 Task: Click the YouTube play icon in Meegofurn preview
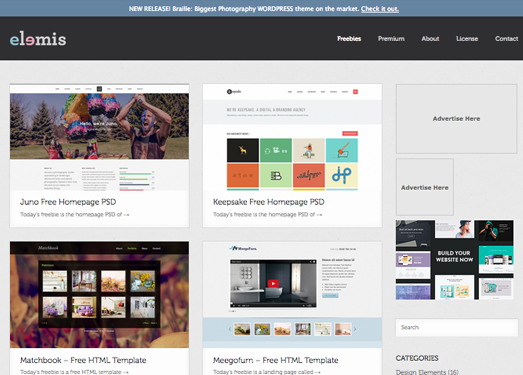(x=273, y=284)
